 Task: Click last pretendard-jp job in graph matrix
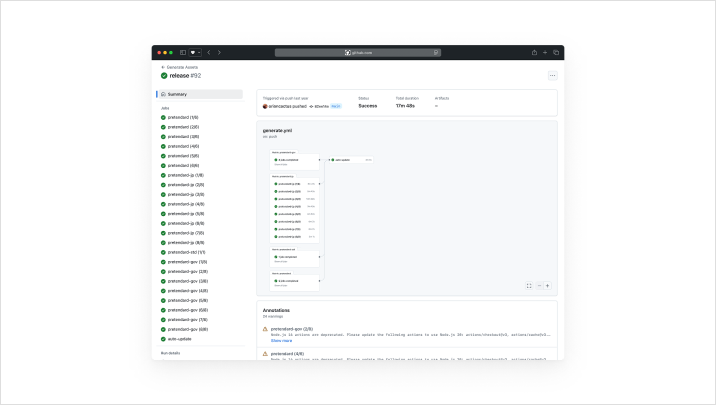[x=295, y=237]
